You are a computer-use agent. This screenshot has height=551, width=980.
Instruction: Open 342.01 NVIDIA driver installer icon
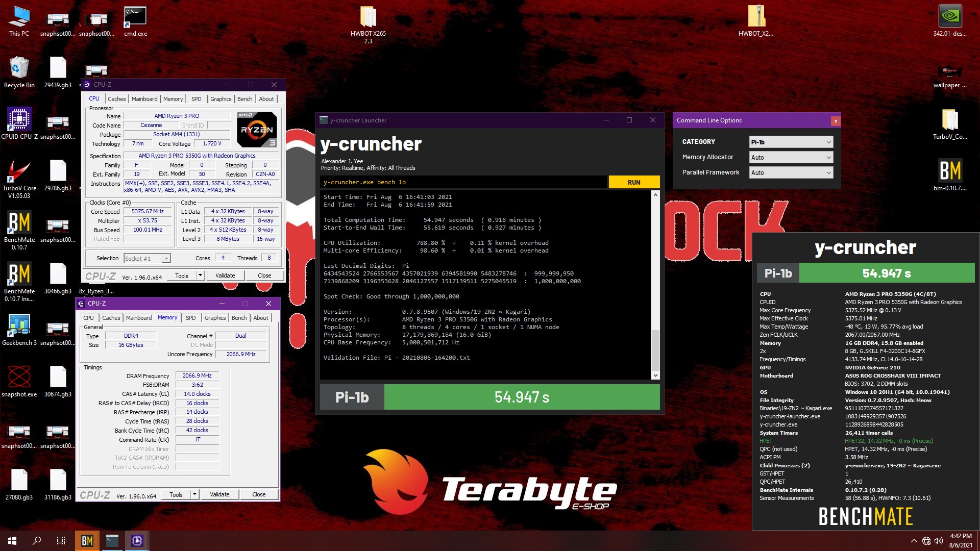tap(950, 21)
